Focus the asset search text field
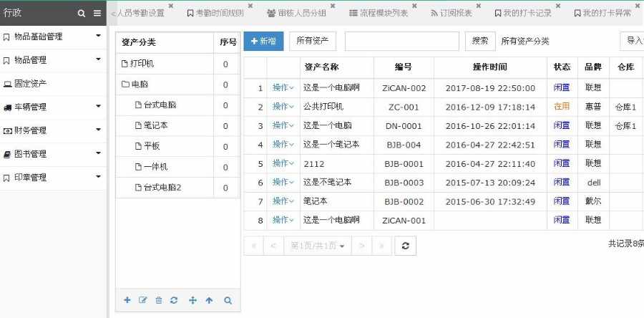Image resolution: width=644 pixels, height=318 pixels. [x=401, y=41]
